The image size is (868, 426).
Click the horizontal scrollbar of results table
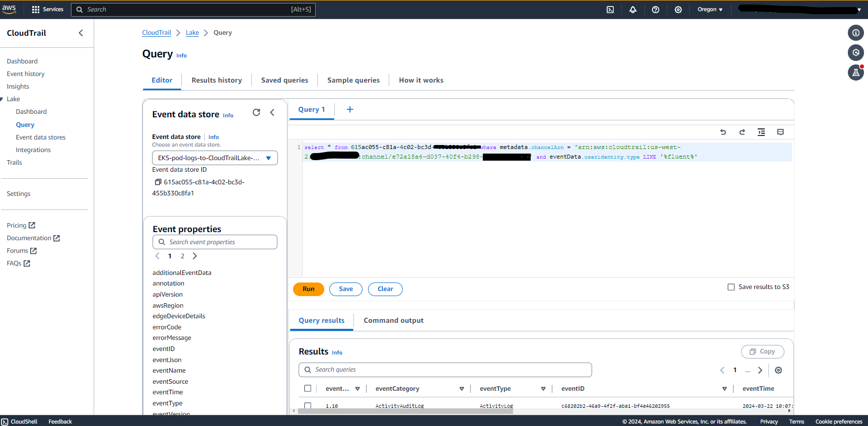[x=405, y=411]
